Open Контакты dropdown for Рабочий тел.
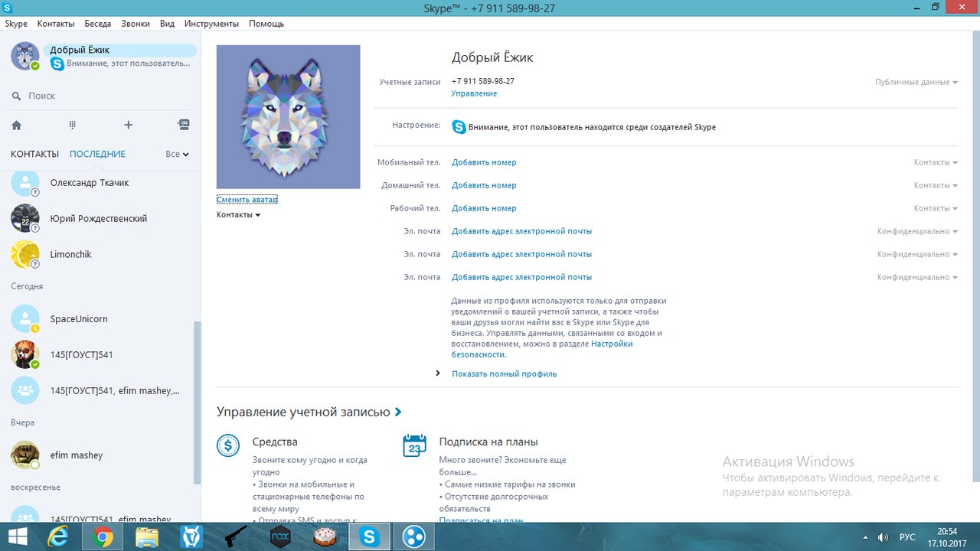The image size is (980, 551). (936, 208)
